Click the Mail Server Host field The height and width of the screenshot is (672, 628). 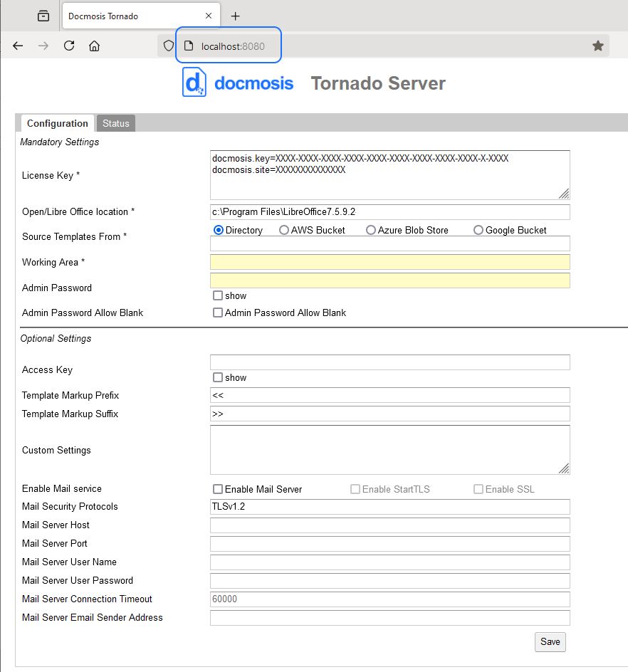[x=389, y=525]
